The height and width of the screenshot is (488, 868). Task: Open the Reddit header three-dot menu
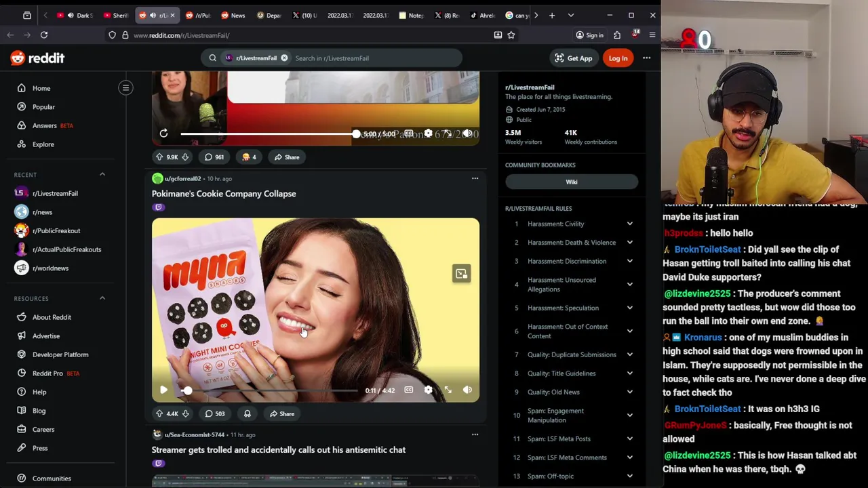pos(646,58)
